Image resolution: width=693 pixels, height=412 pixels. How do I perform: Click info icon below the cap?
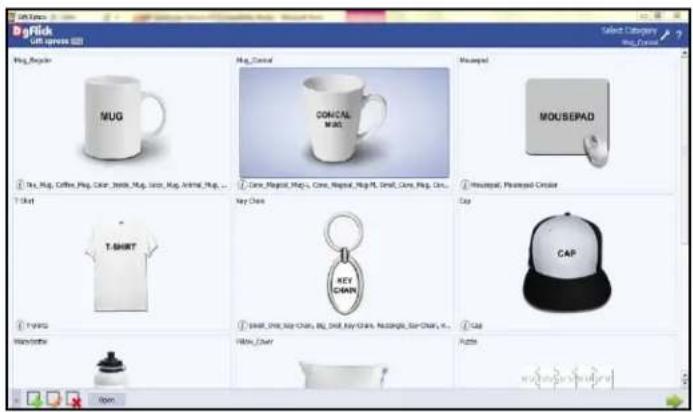[465, 325]
